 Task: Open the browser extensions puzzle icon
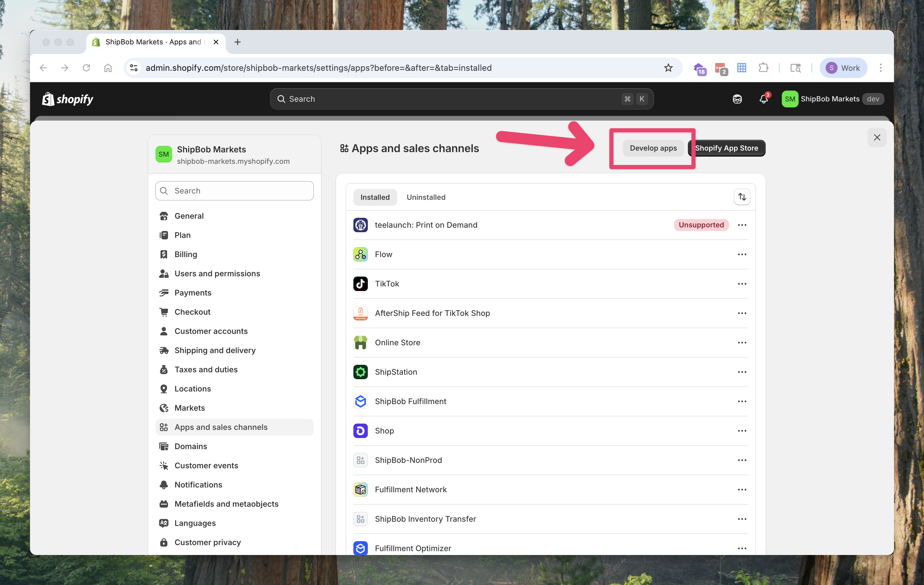point(763,68)
